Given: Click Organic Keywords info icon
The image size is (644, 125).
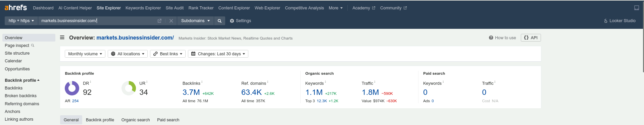Looking at the screenshot, I should (x=325, y=82).
